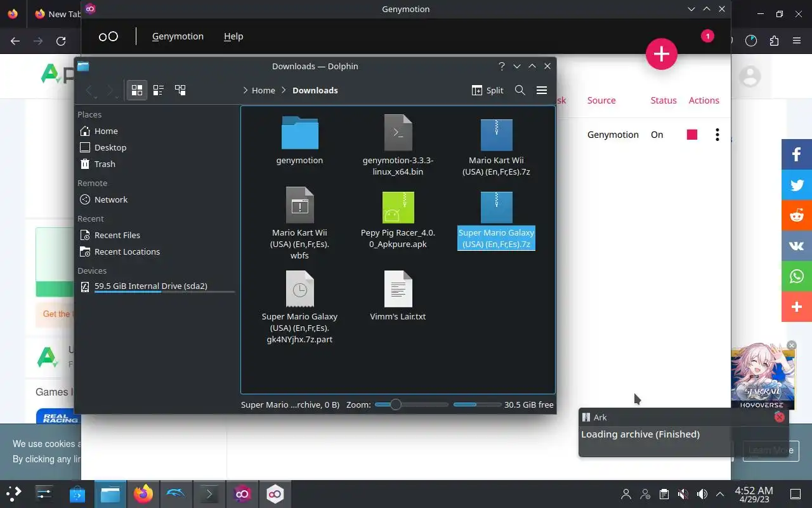Screen dimensions: 812x508
Task: Click the Downloads breadcrumb in Dolphin
Action: 315,90
